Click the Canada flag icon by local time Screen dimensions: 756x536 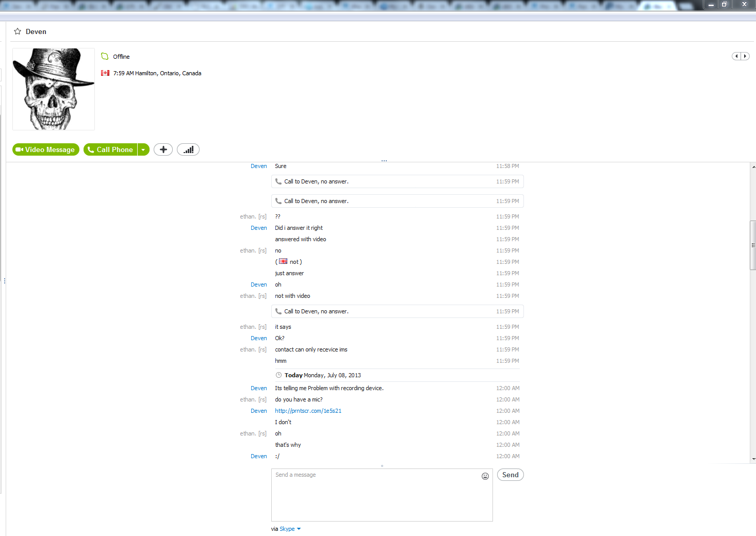[105, 73]
